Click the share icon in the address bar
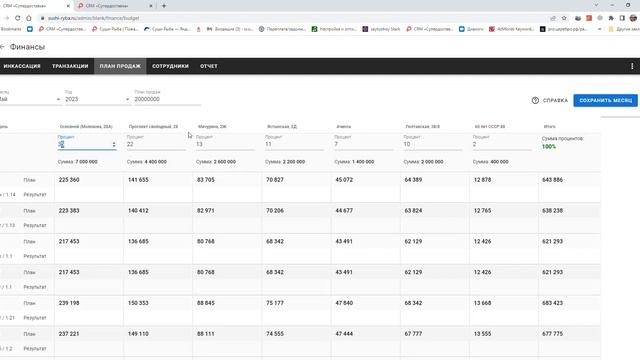Image resolution: width=640 pixels, height=360 pixels. coord(553,18)
